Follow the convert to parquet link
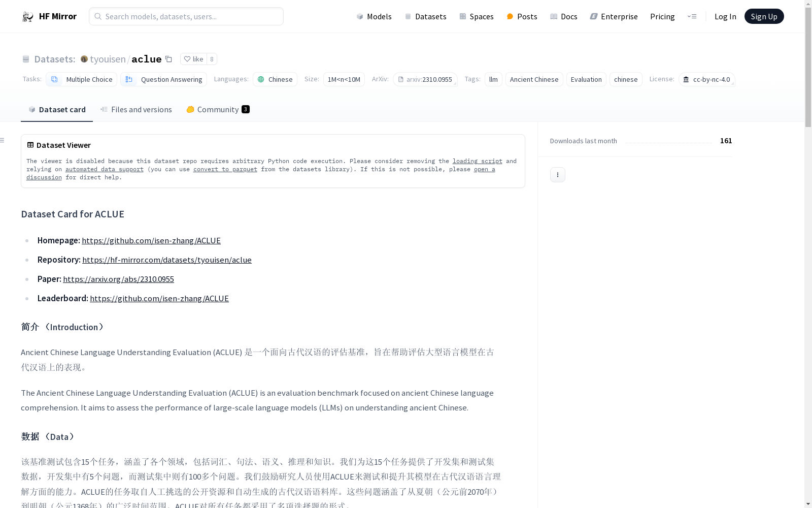 (225, 169)
